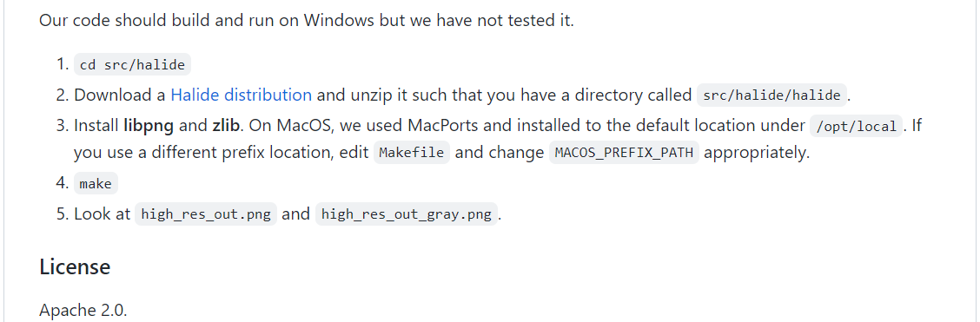
Task: Click the word appropriately in step three
Action: (x=754, y=153)
